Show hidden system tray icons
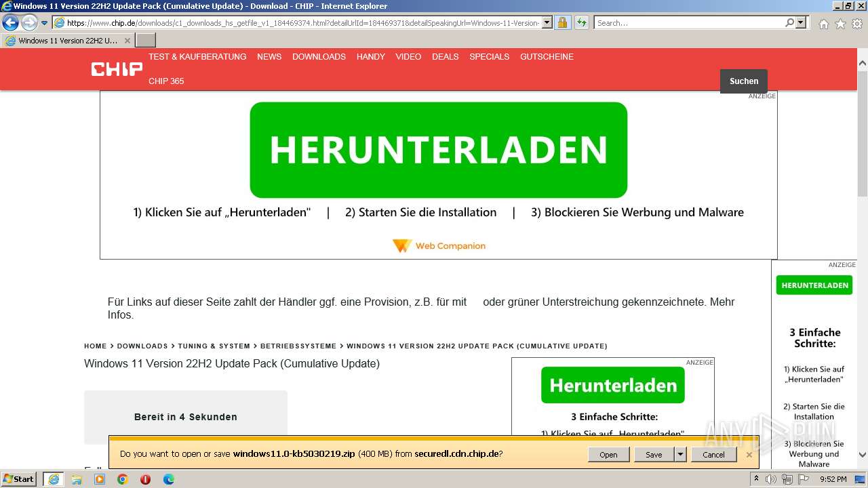 click(756, 479)
